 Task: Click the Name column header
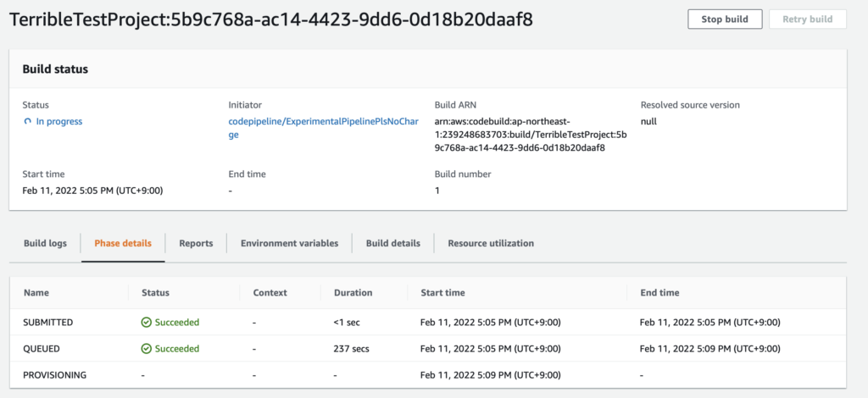tap(36, 292)
